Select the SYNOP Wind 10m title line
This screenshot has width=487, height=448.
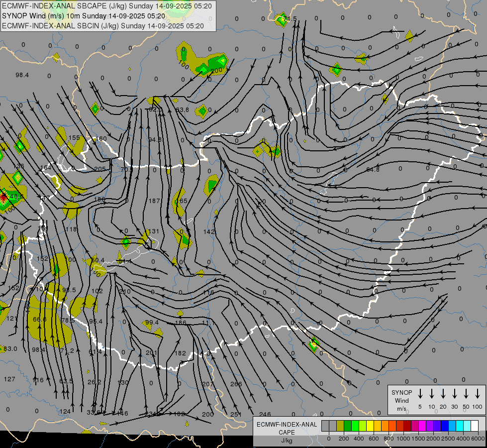point(84,16)
